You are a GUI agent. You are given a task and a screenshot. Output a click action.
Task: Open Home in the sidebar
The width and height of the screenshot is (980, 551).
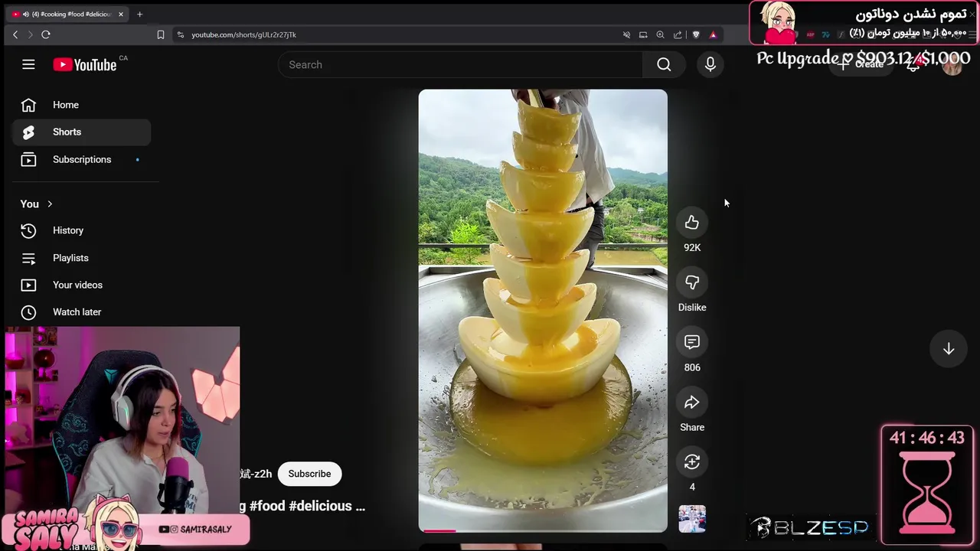pyautogui.click(x=81, y=105)
